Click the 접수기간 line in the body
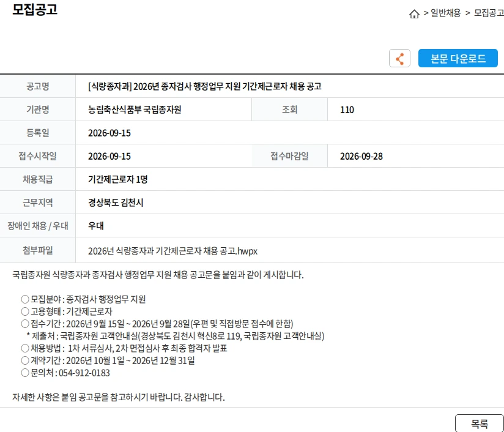Viewport: 504px width, 432px height. (157, 324)
